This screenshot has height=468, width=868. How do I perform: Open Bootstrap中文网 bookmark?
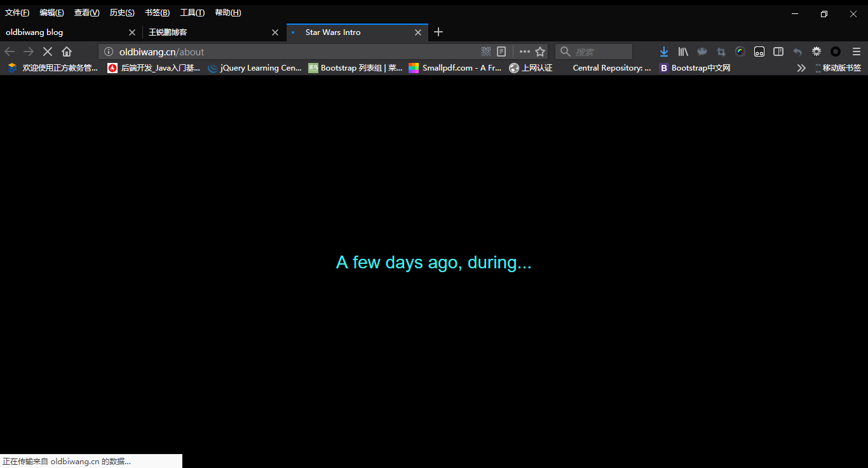pyautogui.click(x=695, y=68)
